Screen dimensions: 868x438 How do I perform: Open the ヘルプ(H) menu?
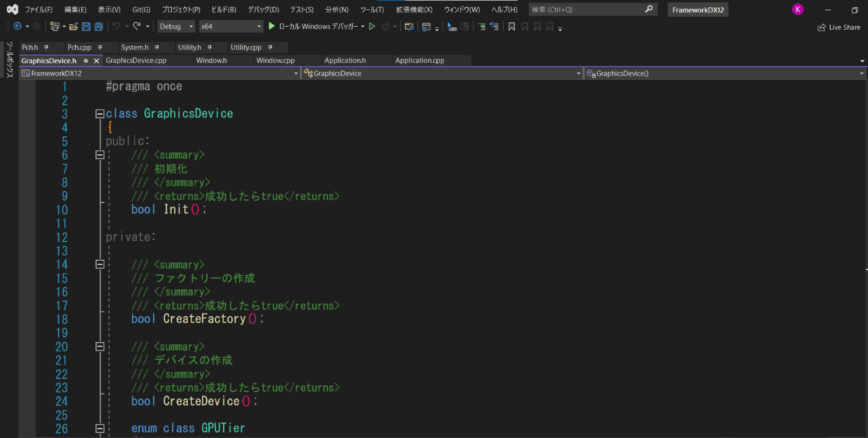(x=504, y=9)
